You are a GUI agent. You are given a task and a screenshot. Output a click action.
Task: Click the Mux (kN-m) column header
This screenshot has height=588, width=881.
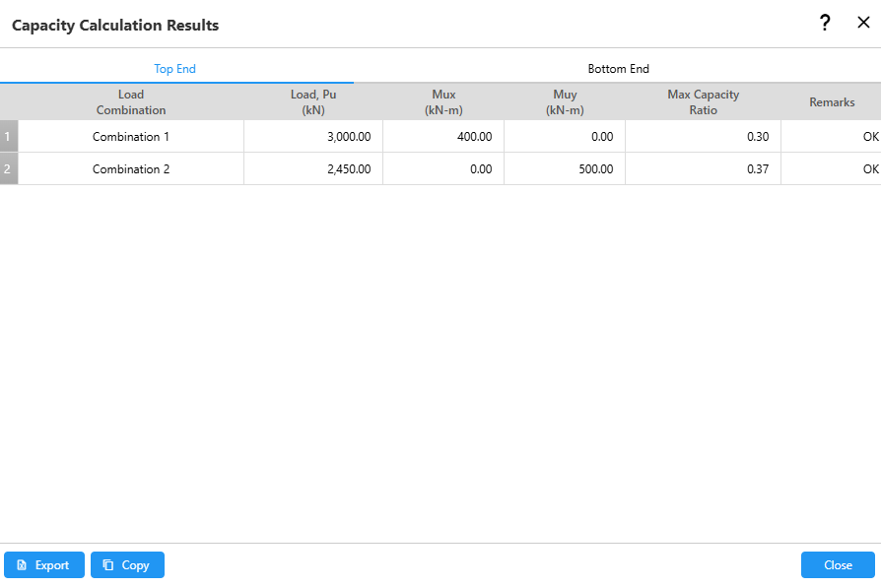click(443, 102)
